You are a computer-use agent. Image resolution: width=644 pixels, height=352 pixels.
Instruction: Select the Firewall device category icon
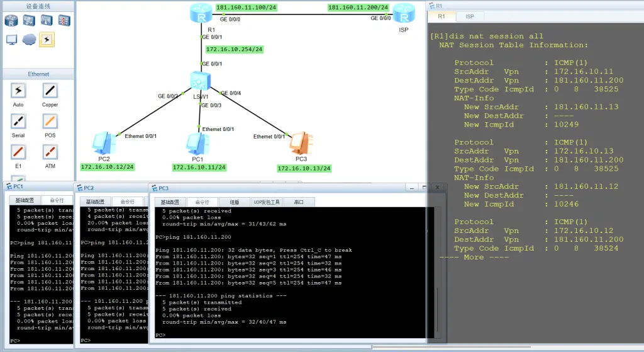tap(64, 21)
